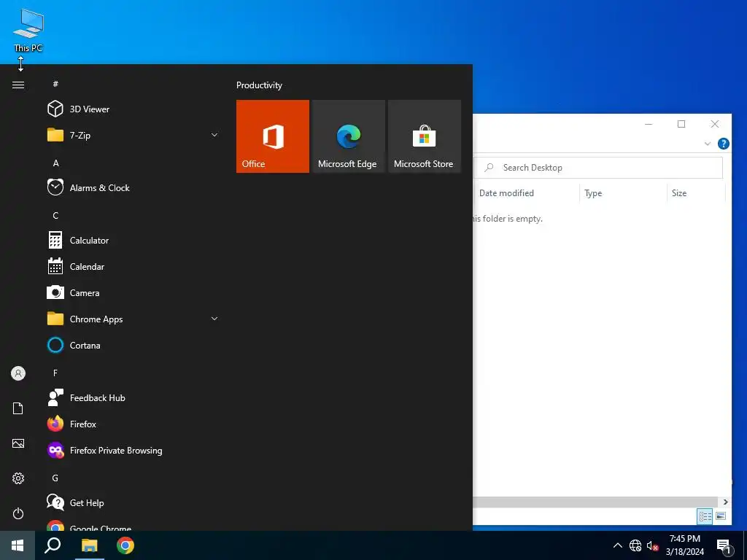
Task: Click the C letter header in app list
Action: point(55,216)
